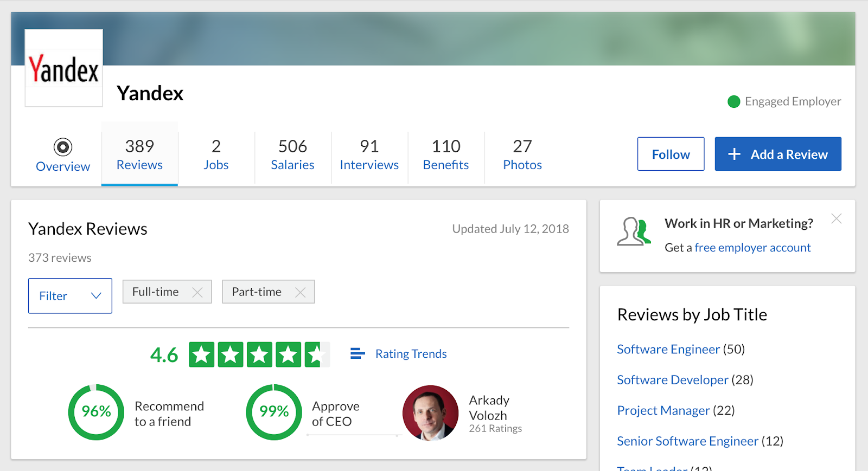868x471 pixels.
Task: Go to the Benefits tab
Action: point(446,154)
